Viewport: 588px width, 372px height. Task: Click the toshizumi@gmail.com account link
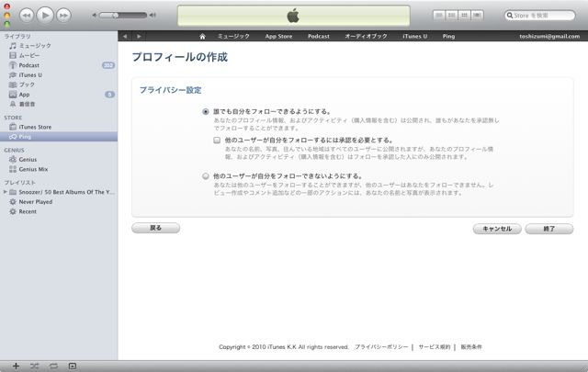[x=549, y=37]
